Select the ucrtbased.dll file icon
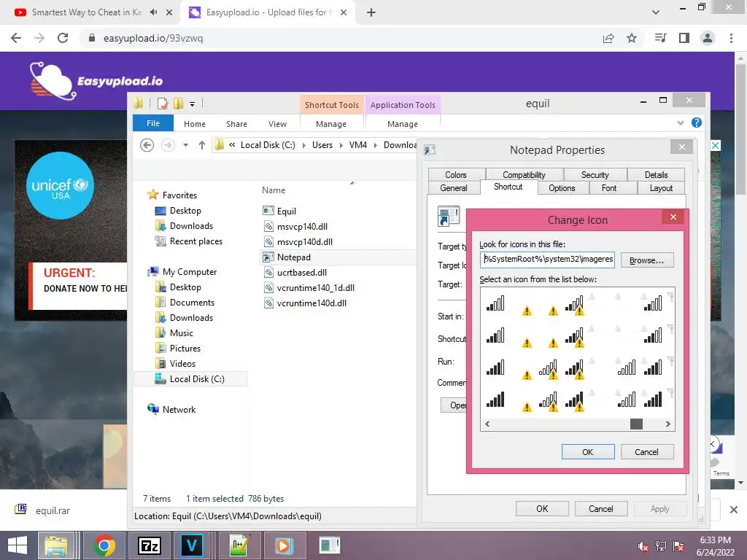This screenshot has width=747, height=560. [268, 273]
